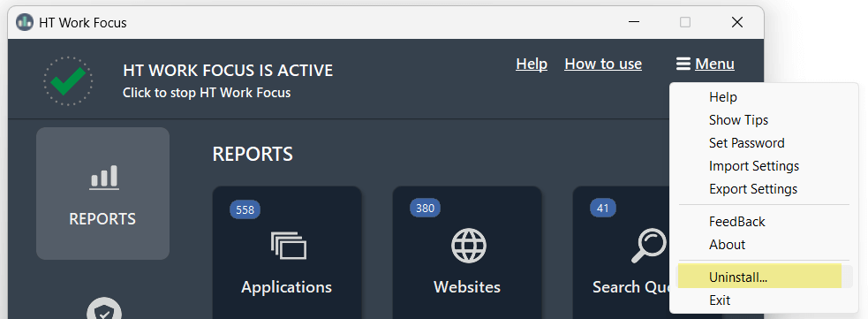Open the Help link in the header
The image size is (868, 319).
pos(532,65)
